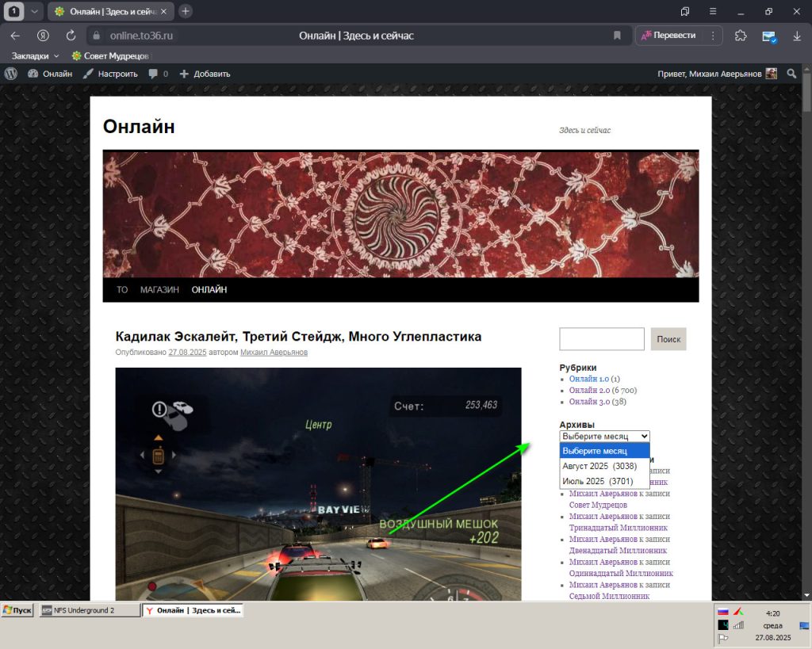812x649 pixels.
Task: Expand the Закладки bookmarks dropdown
Action: click(35, 56)
